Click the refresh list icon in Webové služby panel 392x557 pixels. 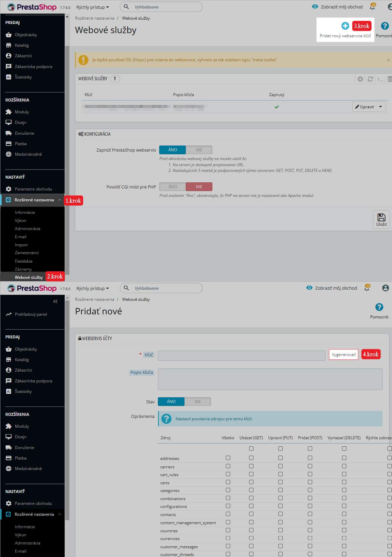click(370, 79)
